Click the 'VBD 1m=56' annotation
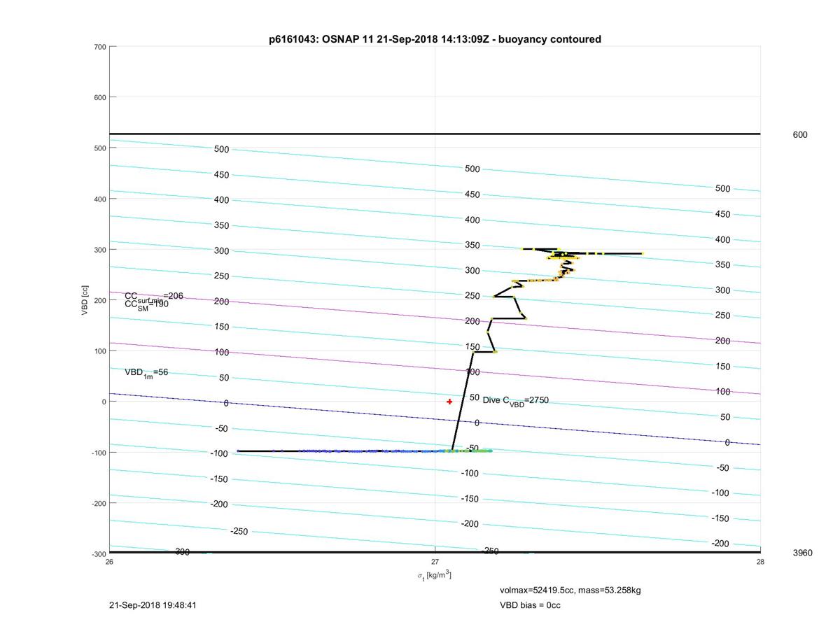840x622 pixels. 146,373
